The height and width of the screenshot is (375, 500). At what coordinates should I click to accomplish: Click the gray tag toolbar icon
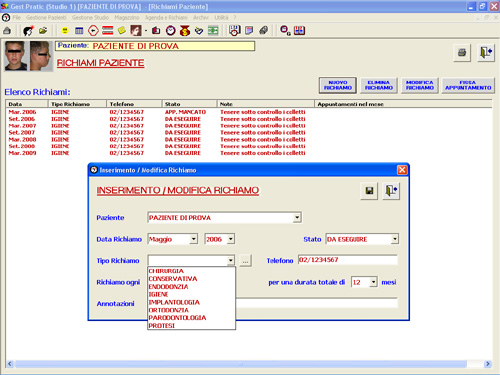point(264,31)
